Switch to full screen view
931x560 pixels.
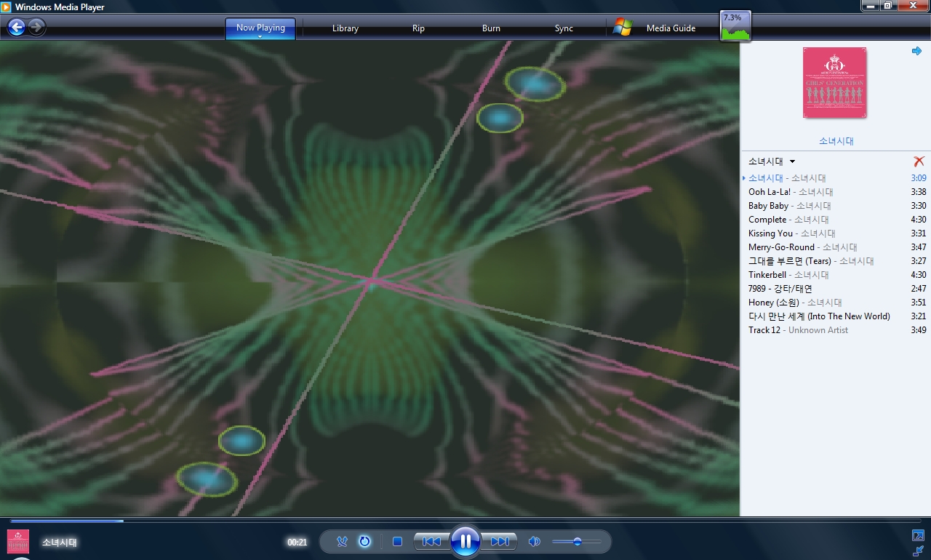click(918, 536)
